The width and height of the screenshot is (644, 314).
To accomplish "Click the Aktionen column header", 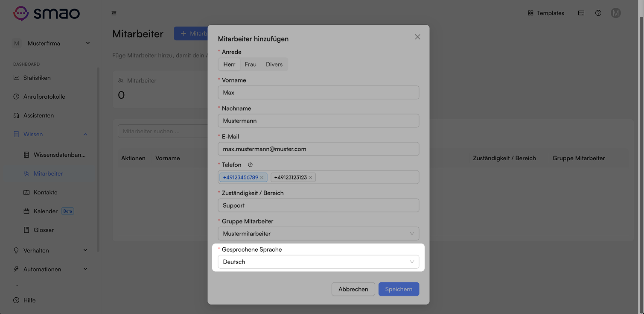I will [133, 158].
